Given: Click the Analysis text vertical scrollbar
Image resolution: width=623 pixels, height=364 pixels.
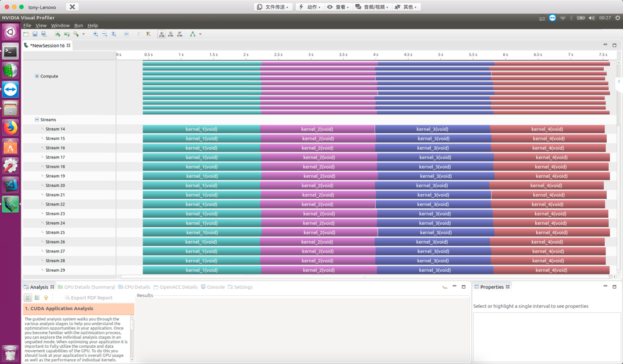Looking at the screenshot, I should click(132, 338).
